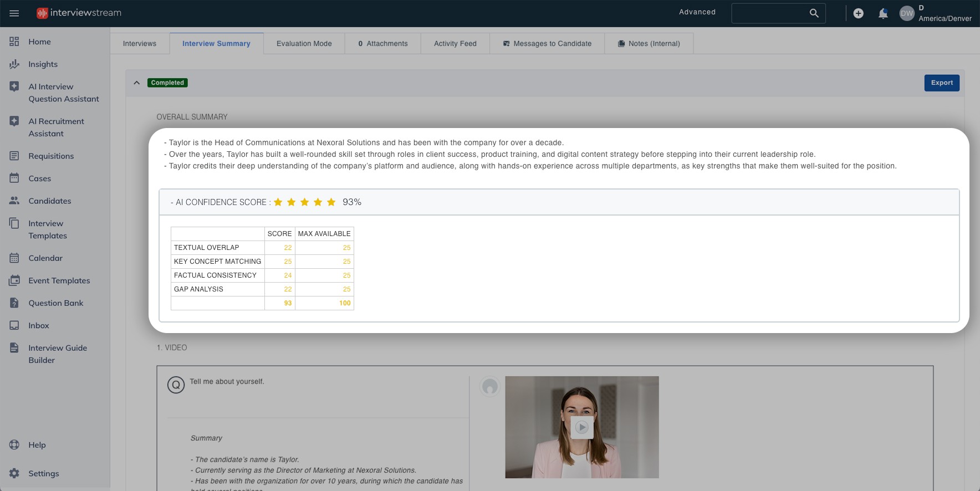Open Candidates from the sidebar
Screen dimensions: 980x491
(x=50, y=201)
